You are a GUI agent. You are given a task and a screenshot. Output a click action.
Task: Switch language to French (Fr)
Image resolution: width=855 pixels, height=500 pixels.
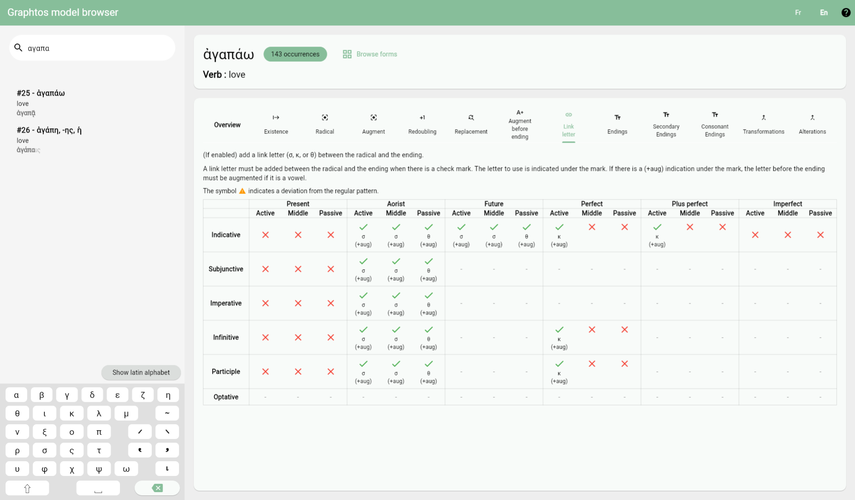tap(798, 13)
